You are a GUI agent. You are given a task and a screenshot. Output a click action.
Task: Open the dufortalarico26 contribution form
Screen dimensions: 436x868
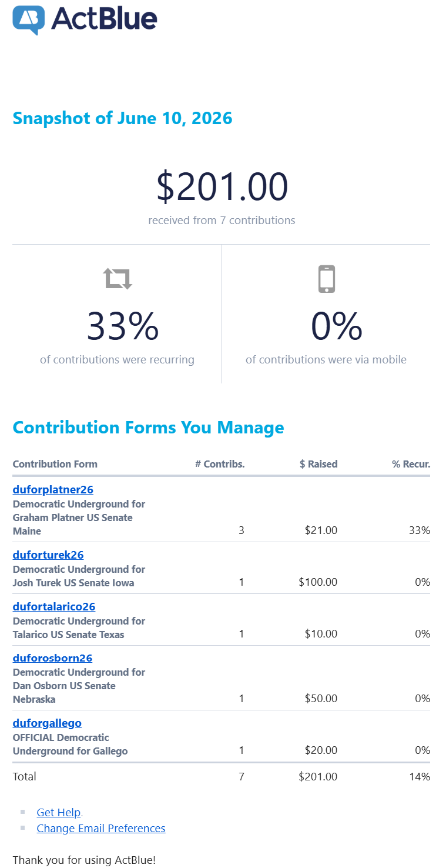click(x=54, y=606)
